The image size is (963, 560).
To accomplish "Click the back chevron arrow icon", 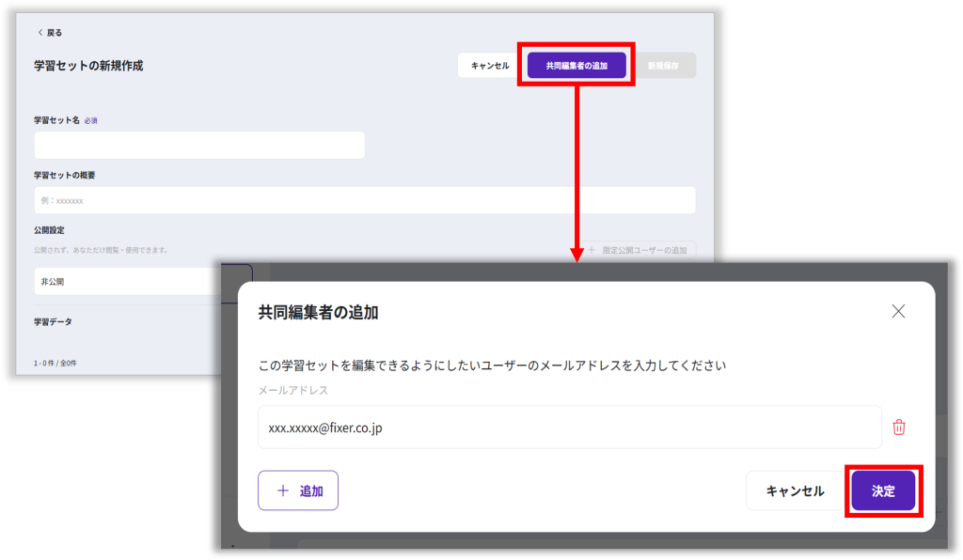I will 39,33.
